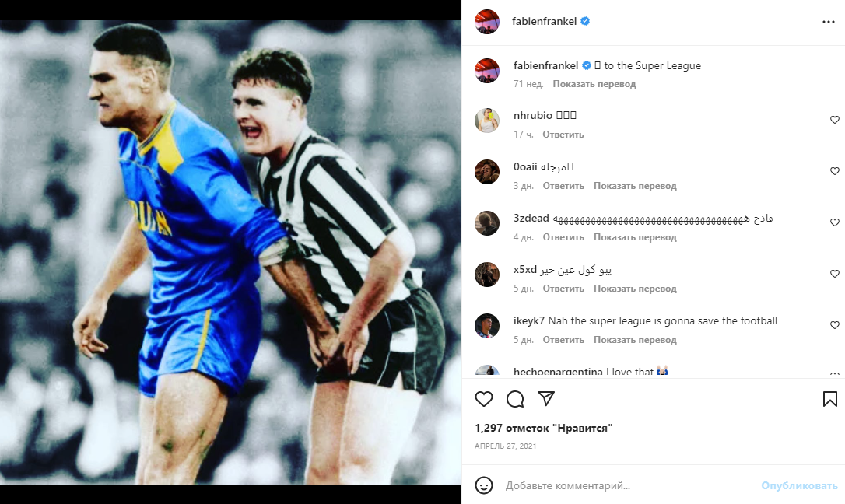This screenshot has height=504, width=845.
Task: Open ikeyk7's profile picture
Action: pyautogui.click(x=487, y=326)
